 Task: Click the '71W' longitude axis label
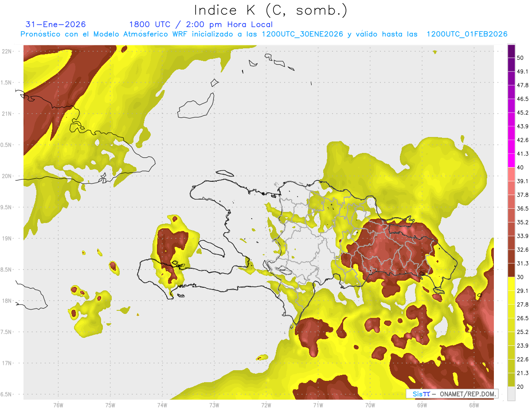point(318,405)
